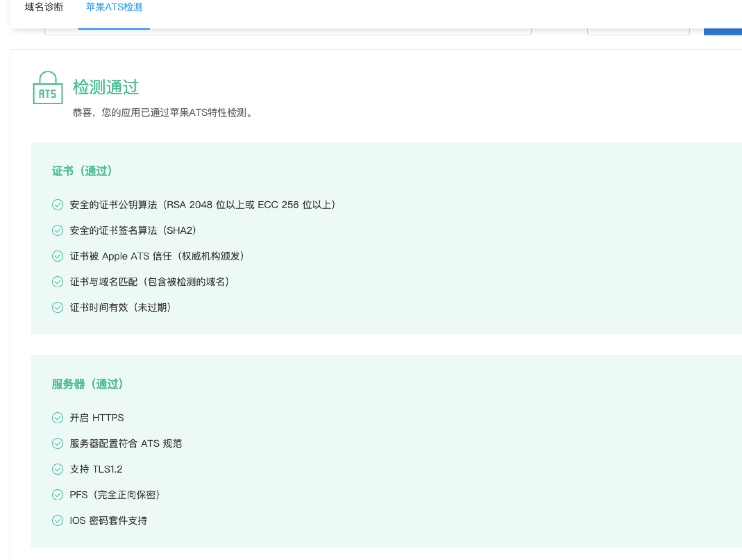Click the 恭喜，您的应用已通过苹果ATS特性检测 message

tap(162, 112)
